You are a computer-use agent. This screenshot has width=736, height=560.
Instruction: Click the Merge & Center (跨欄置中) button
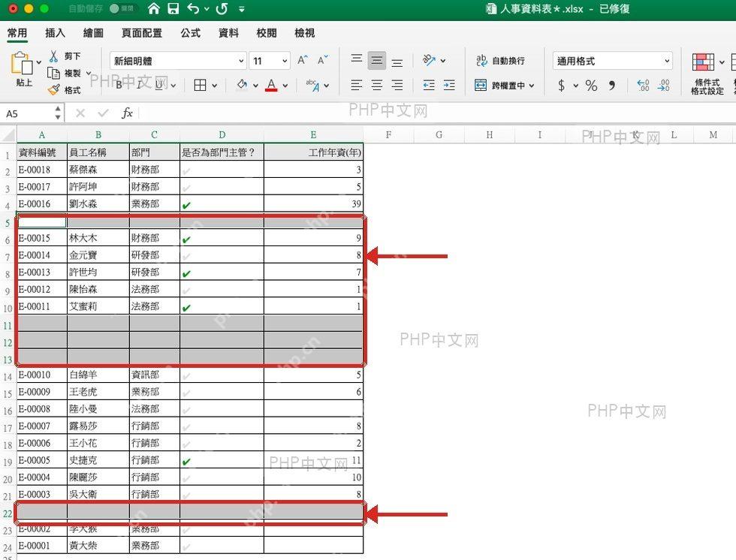point(500,86)
